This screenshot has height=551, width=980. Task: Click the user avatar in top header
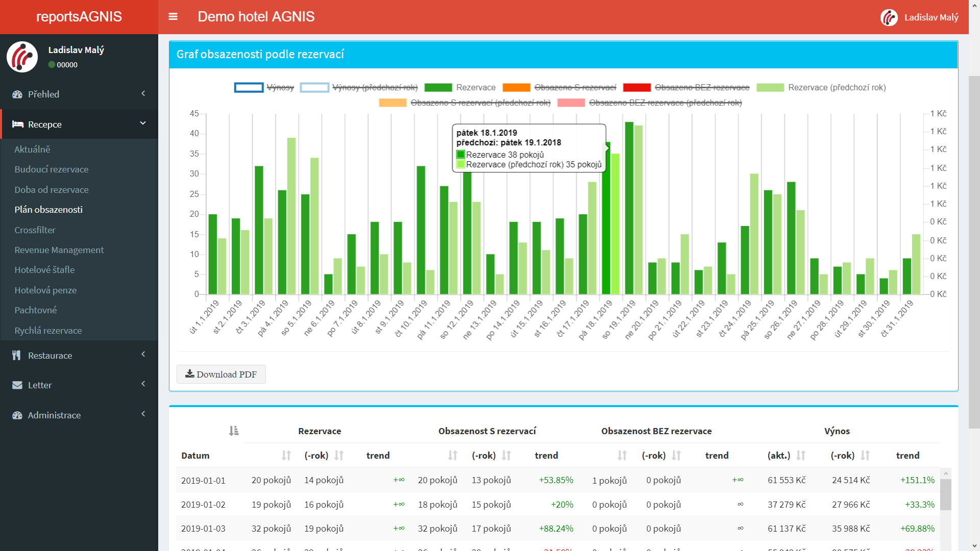(x=889, y=17)
